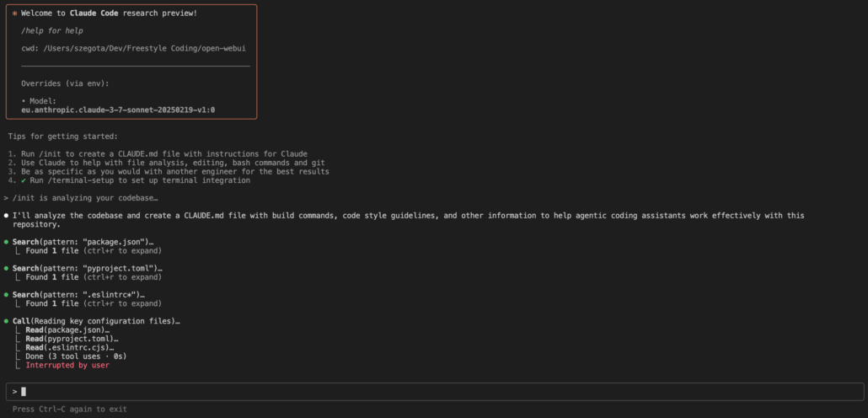
Task: Click green bullet next to Search .eslintrc*
Action: 6,295
